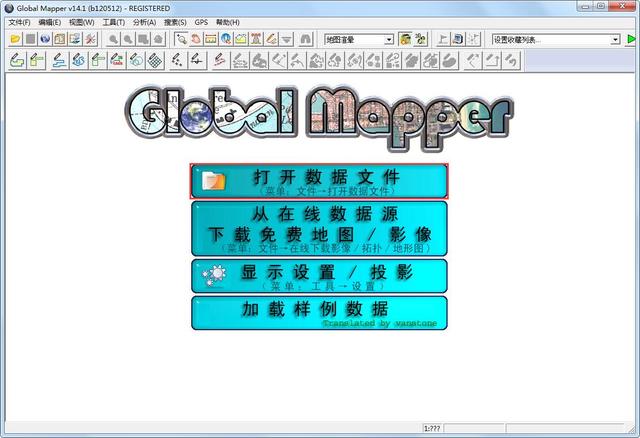This screenshot has width=640, height=438.
Task: Open the 文件(F) menu
Action: [x=20, y=22]
